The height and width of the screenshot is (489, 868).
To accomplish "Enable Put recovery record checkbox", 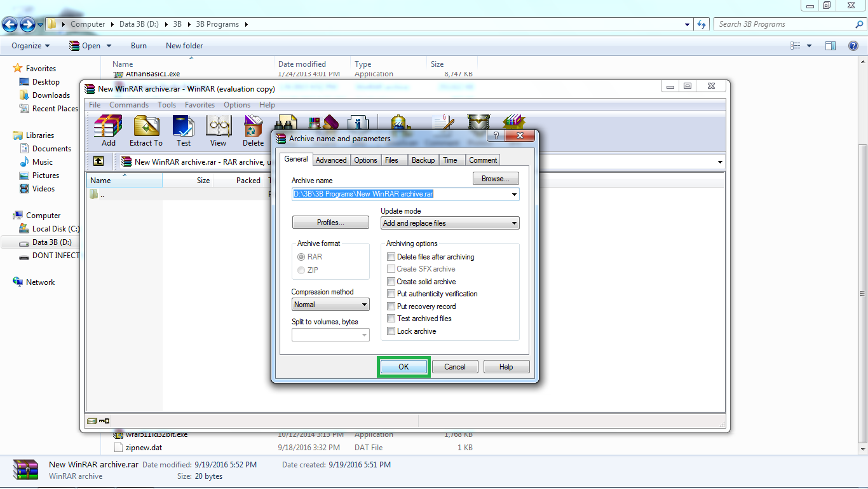I will click(391, 306).
